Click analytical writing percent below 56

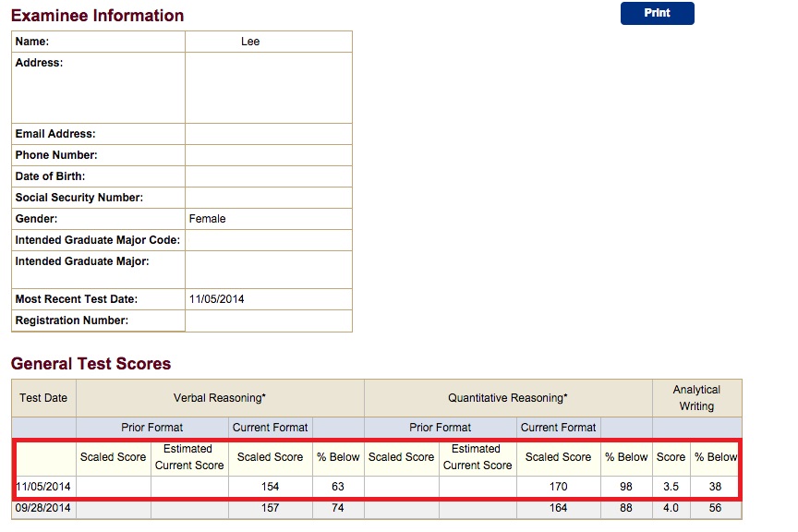(x=715, y=508)
